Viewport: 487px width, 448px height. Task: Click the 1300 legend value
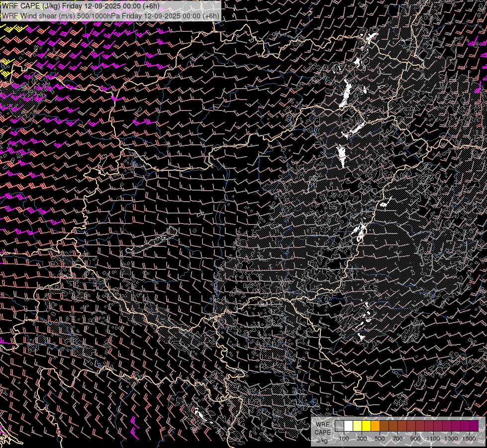click(451, 439)
